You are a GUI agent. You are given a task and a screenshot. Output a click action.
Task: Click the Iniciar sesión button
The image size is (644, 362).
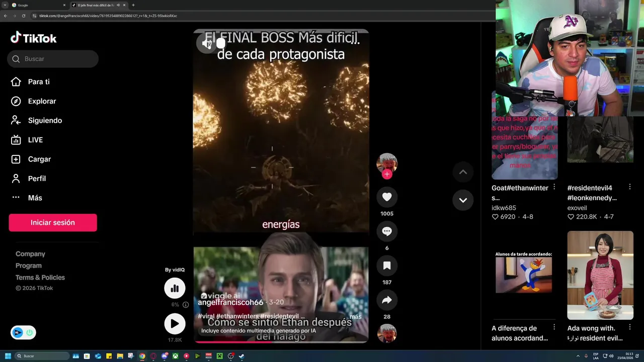[53, 223]
